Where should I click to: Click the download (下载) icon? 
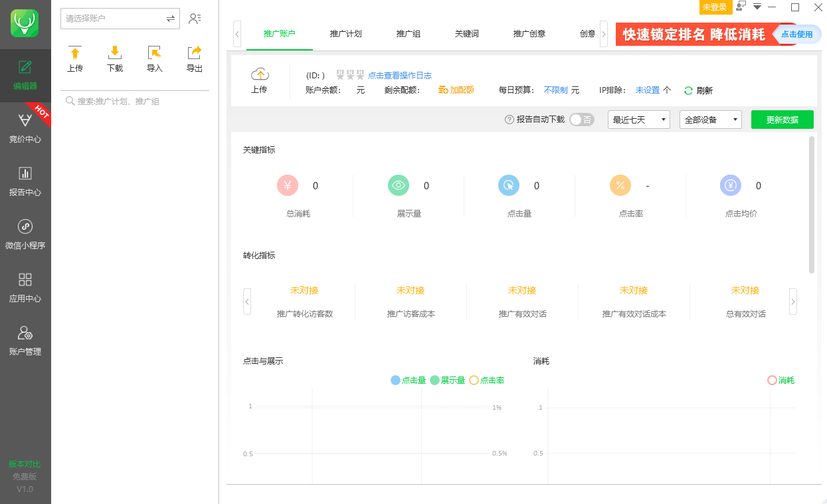point(115,53)
